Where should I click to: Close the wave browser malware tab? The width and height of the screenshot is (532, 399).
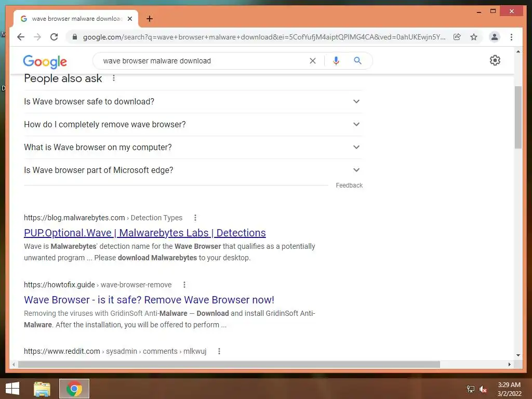pos(129,19)
